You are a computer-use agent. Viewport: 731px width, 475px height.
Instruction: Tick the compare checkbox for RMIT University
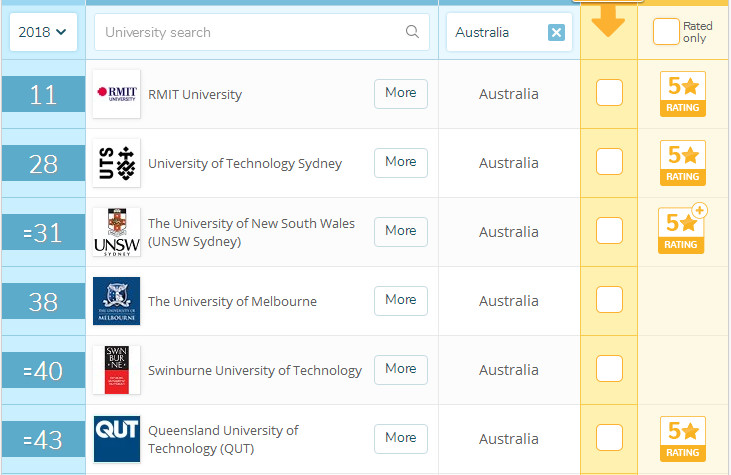pyautogui.click(x=609, y=93)
